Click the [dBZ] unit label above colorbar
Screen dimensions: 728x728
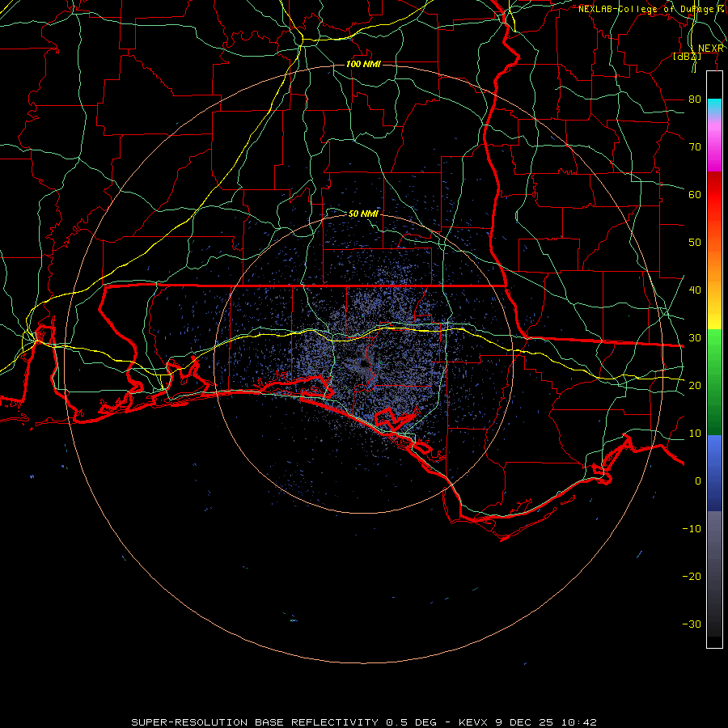(687, 57)
